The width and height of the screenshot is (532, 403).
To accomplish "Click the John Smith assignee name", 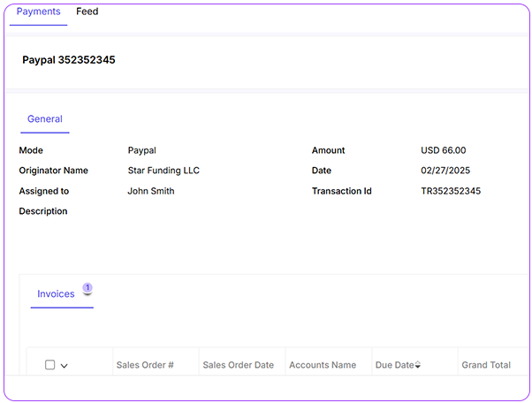I will tap(151, 191).
